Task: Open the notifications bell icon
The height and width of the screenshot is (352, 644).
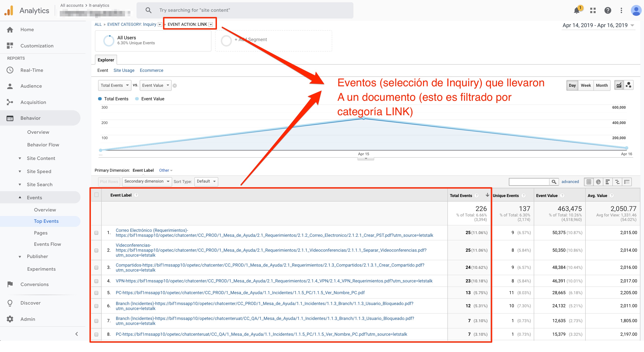Action: 576,10
